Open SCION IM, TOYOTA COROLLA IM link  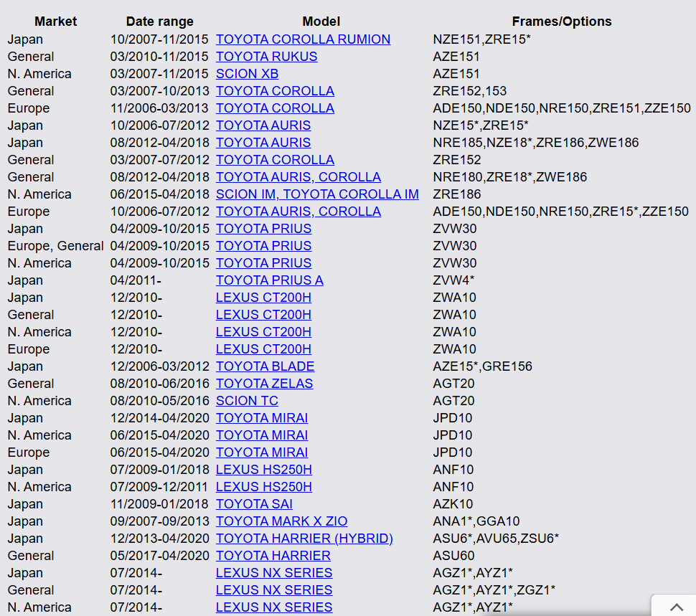pyautogui.click(x=317, y=194)
